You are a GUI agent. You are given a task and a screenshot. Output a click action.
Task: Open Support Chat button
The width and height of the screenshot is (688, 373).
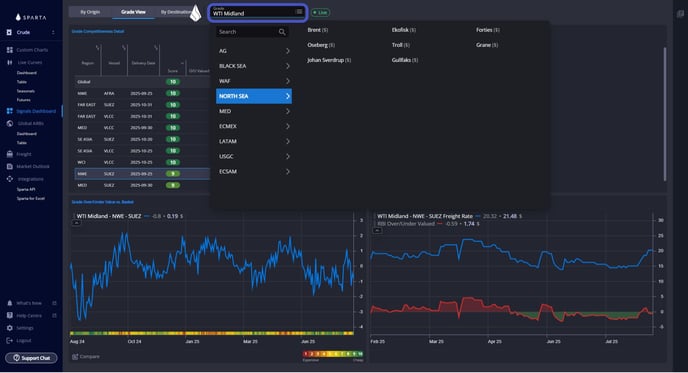[31, 358]
